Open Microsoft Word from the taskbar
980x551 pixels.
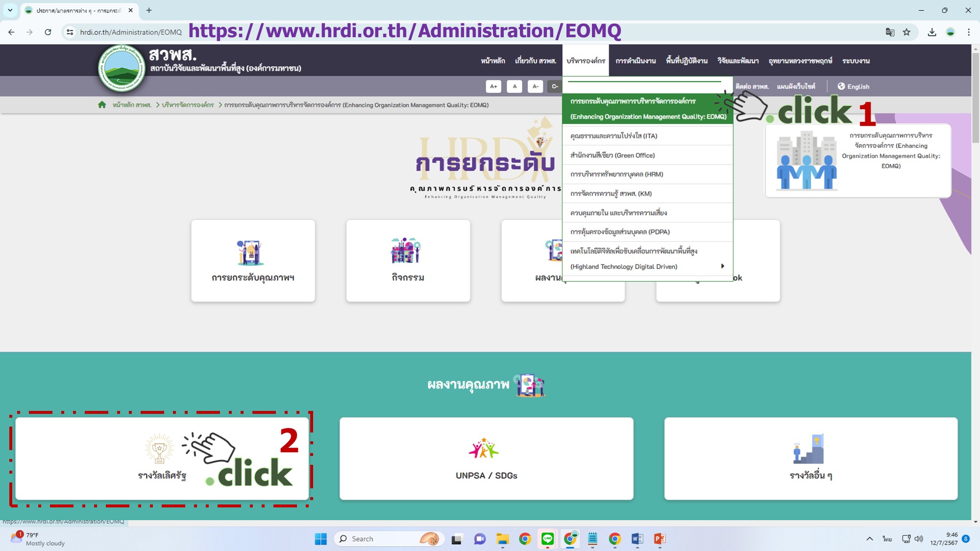(x=637, y=539)
